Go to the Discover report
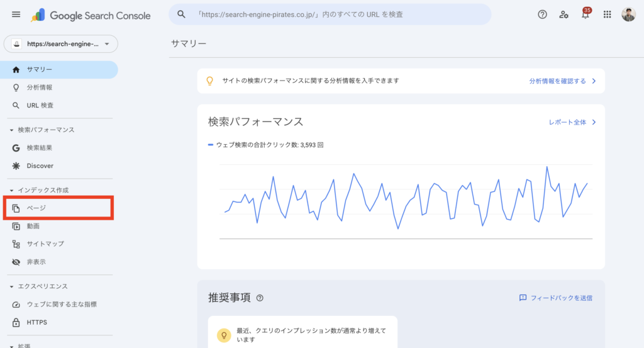This screenshot has height=348, width=644. 40,166
